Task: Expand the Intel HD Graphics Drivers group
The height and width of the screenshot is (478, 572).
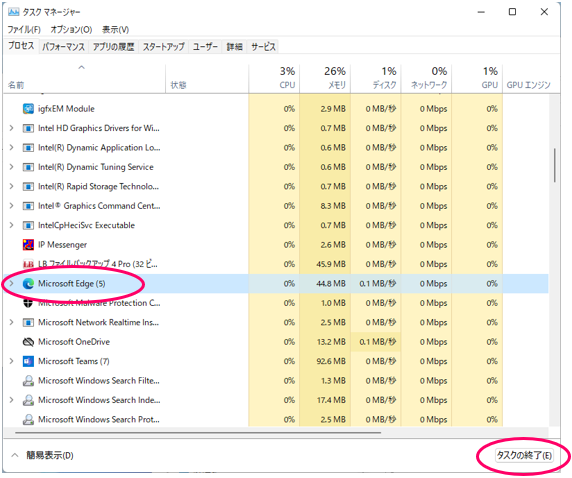Action: [x=11, y=128]
